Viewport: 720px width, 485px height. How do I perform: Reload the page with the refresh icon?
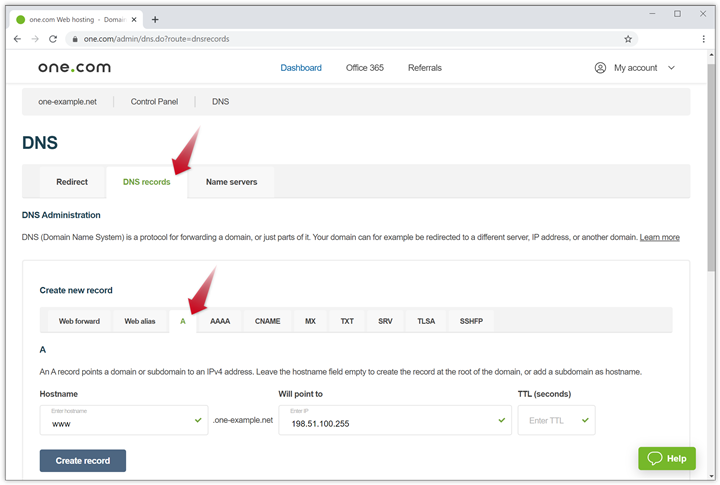(54, 39)
